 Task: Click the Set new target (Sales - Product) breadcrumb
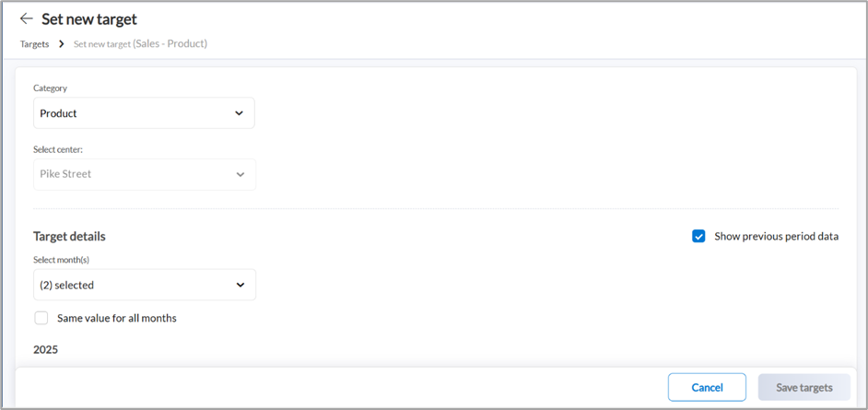point(140,43)
